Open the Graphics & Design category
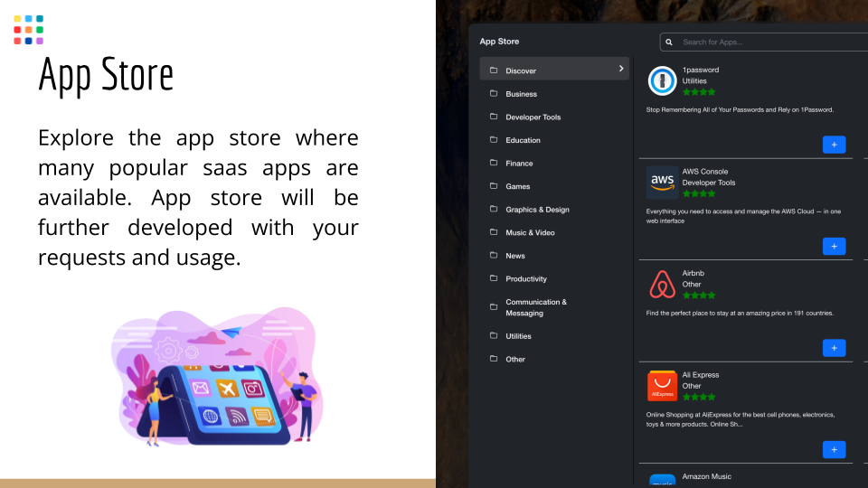This screenshot has height=488, width=868. pyautogui.click(x=537, y=210)
